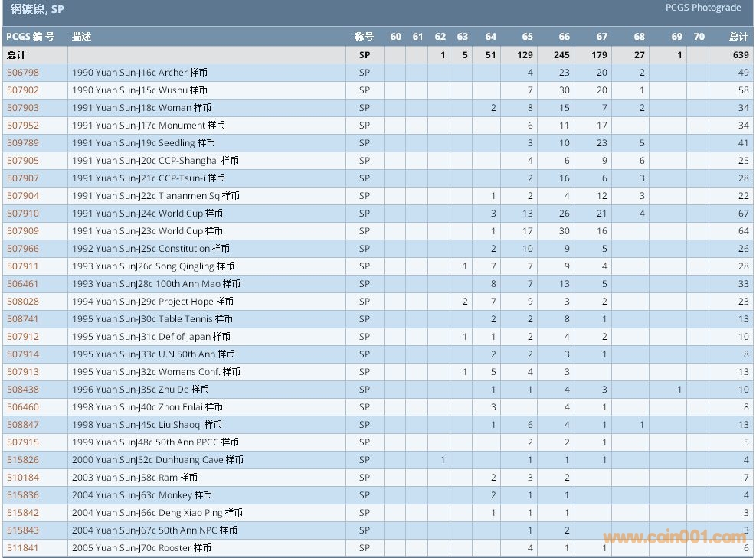The width and height of the screenshot is (756, 558).
Task: Select PCGS number 515826 link
Action: click(x=23, y=460)
